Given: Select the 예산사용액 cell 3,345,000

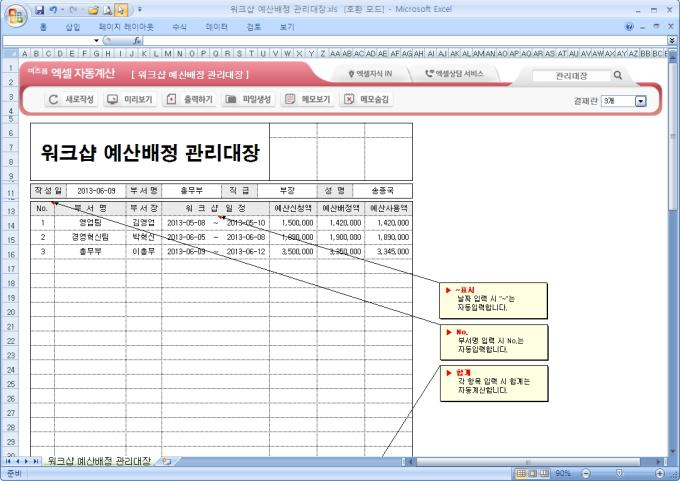Looking at the screenshot, I should tap(389, 252).
